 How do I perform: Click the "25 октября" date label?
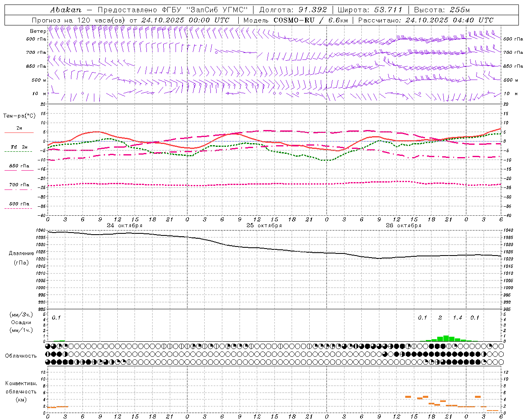[x=264, y=226]
